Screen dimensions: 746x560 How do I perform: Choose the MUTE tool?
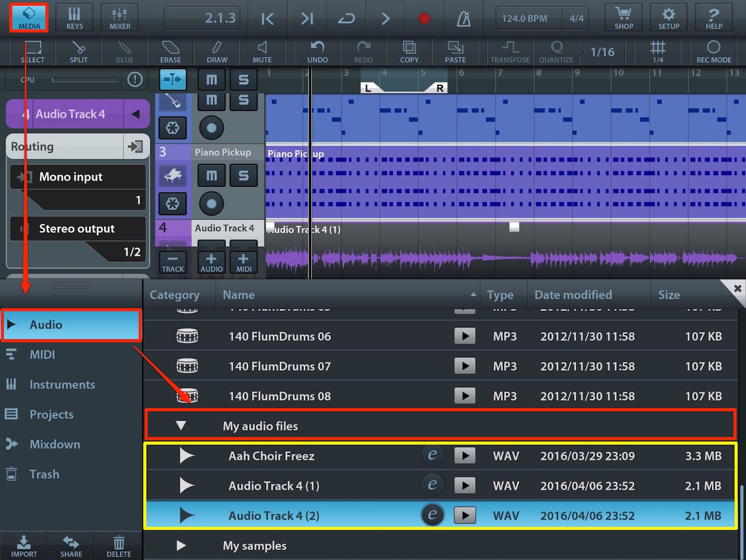pos(262,52)
